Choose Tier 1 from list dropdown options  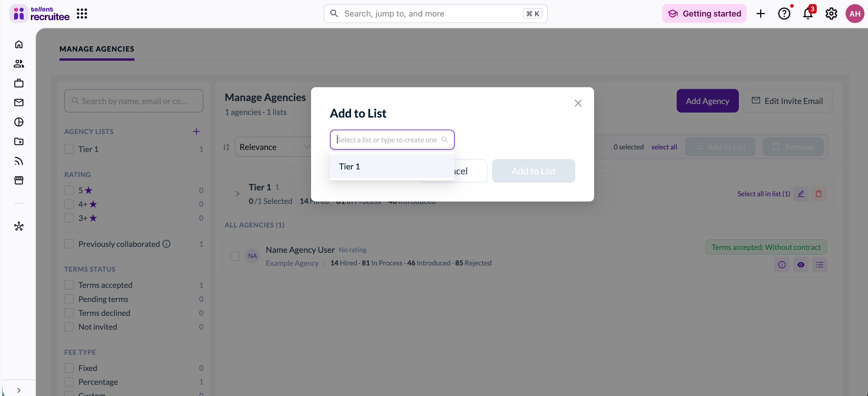tap(392, 166)
